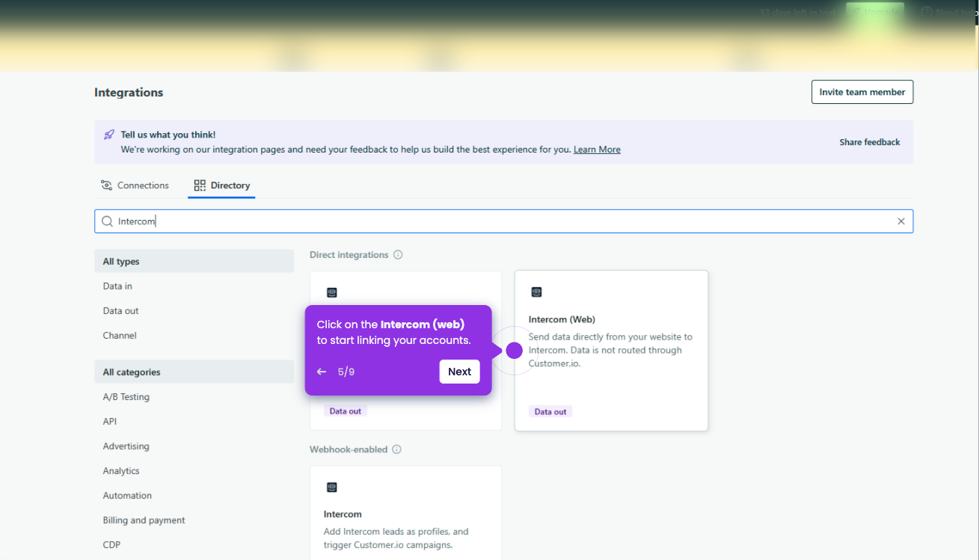The image size is (979, 560).
Task: Click the Intercom webhook card logo icon
Action: [x=332, y=487]
